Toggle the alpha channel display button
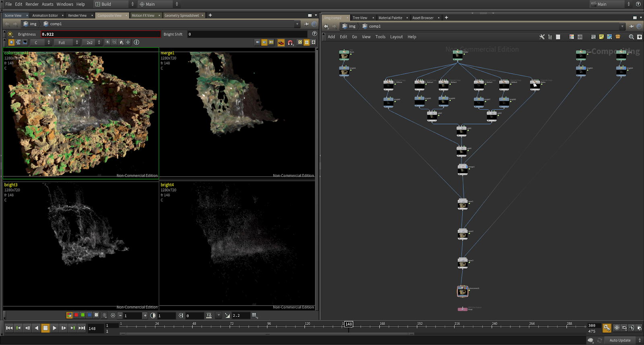 pyautogui.click(x=96, y=315)
